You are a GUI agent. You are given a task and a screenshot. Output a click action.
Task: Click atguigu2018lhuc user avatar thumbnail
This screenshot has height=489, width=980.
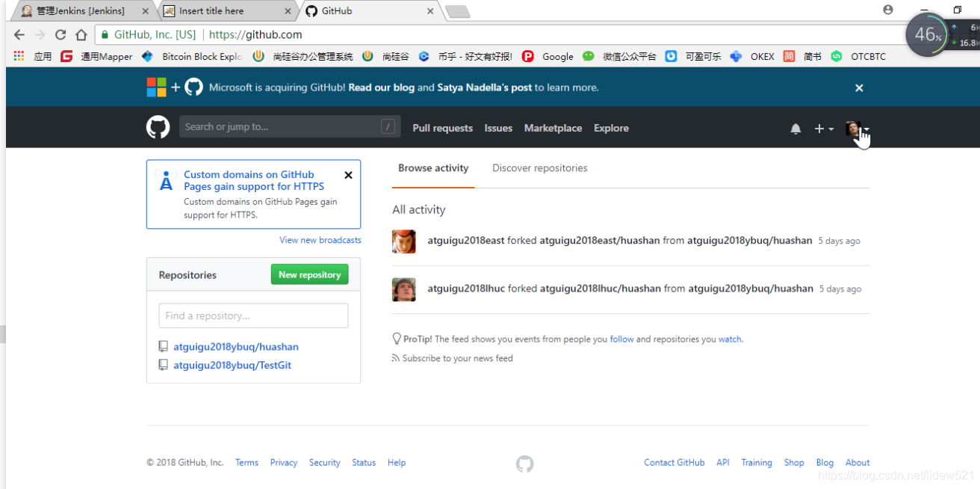click(x=404, y=289)
